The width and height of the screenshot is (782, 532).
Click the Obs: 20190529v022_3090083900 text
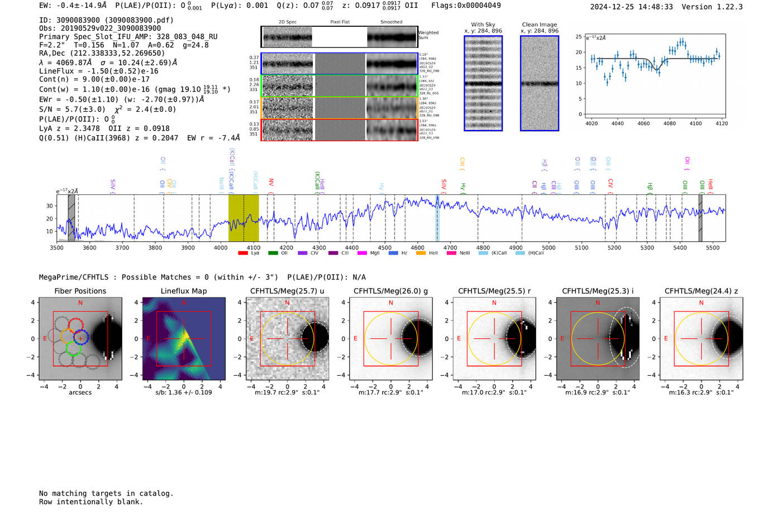[x=100, y=28]
